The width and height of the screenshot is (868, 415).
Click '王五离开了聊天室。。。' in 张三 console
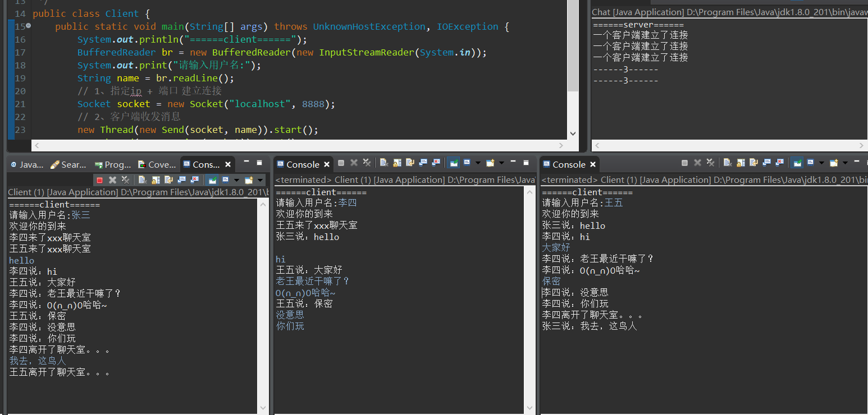(60, 372)
